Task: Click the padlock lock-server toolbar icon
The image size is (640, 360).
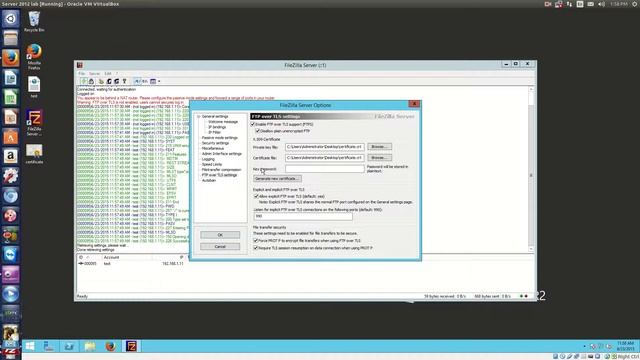Action: pos(91,81)
